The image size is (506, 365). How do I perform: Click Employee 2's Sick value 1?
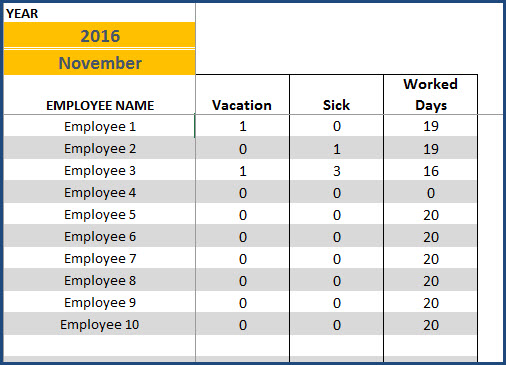click(x=337, y=148)
